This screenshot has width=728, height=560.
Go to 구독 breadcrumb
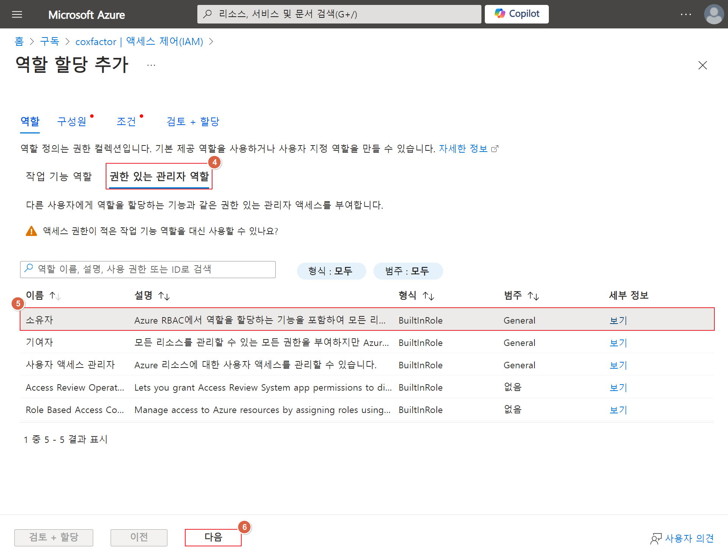coord(50,41)
